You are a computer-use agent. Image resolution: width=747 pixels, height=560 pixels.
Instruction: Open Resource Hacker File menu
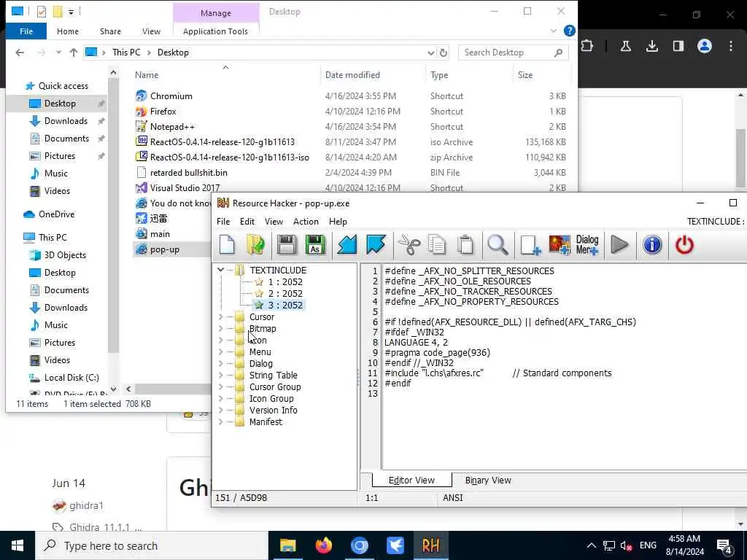223,222
